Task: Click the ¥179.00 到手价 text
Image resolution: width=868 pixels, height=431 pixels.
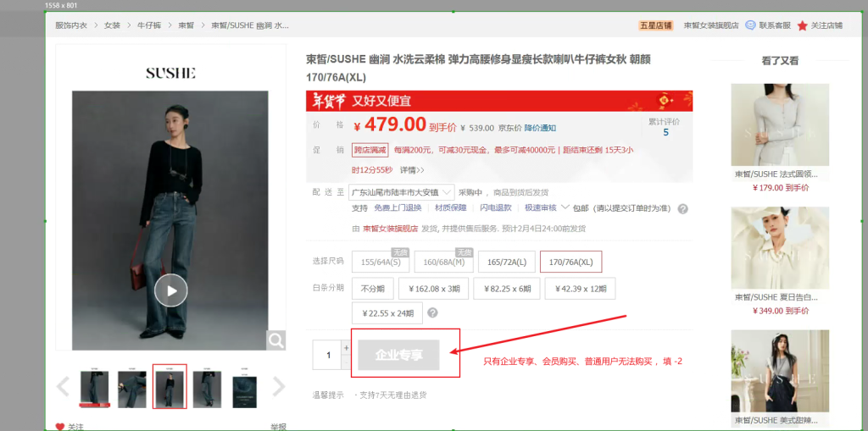Action: coord(781,188)
